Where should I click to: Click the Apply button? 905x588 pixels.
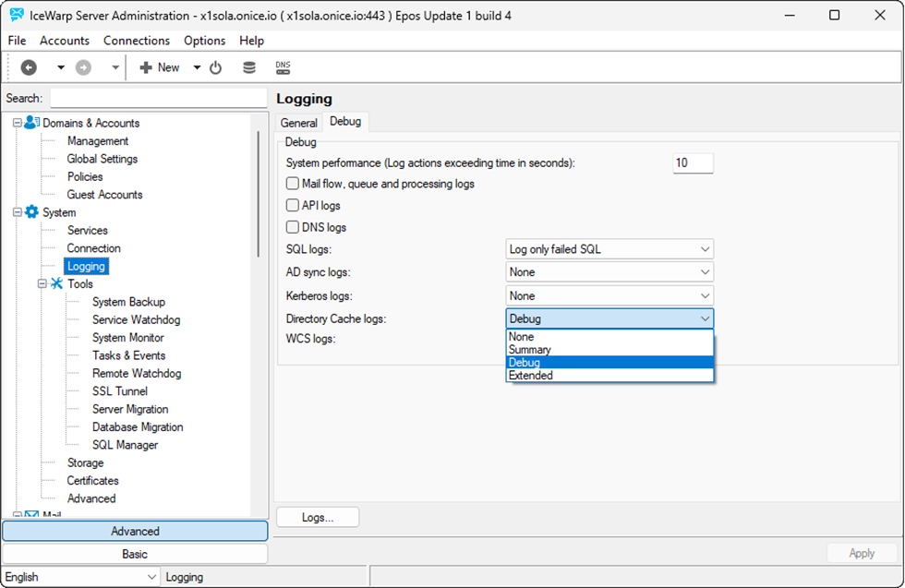862,553
